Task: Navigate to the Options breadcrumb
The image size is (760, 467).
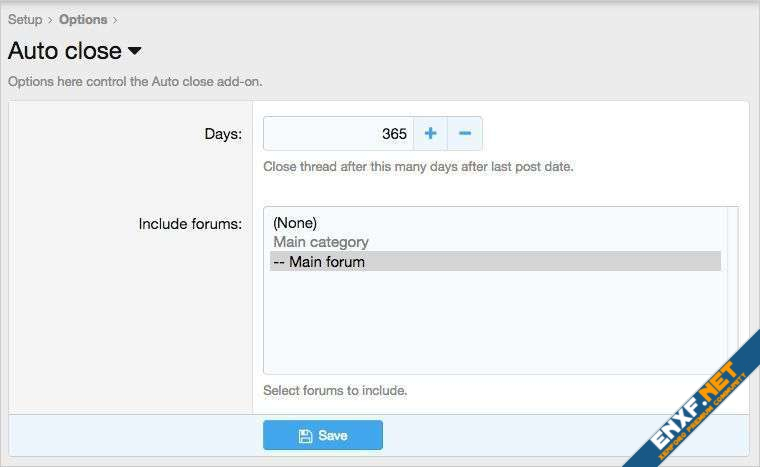Action: [83, 19]
